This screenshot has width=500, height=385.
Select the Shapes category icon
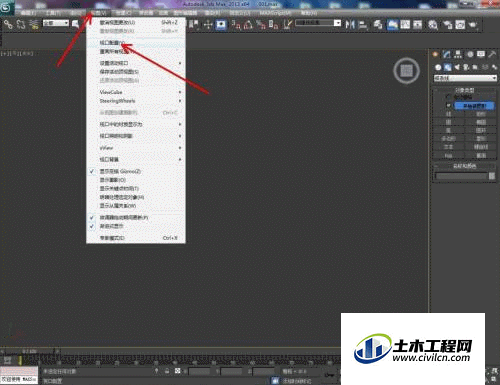447,67
